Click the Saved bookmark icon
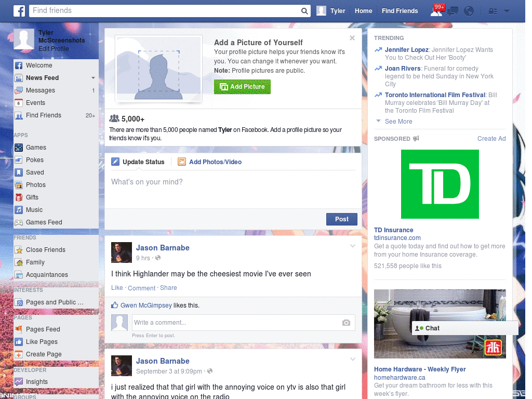Screen dimensions: 532x399 coord(19,172)
